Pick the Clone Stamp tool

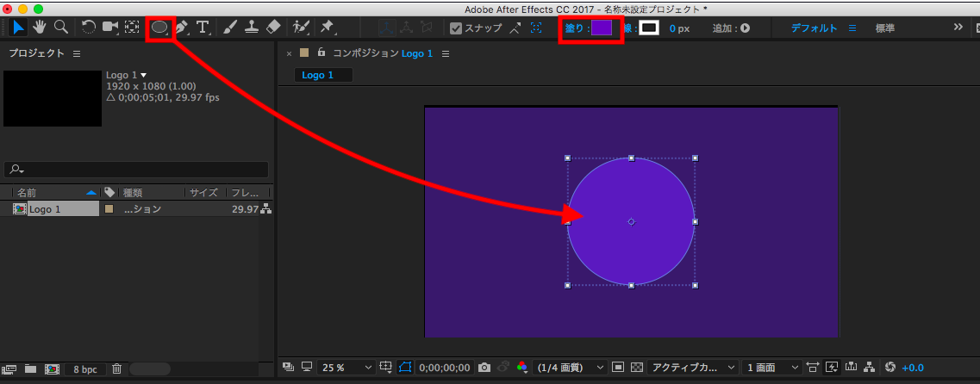click(x=251, y=28)
